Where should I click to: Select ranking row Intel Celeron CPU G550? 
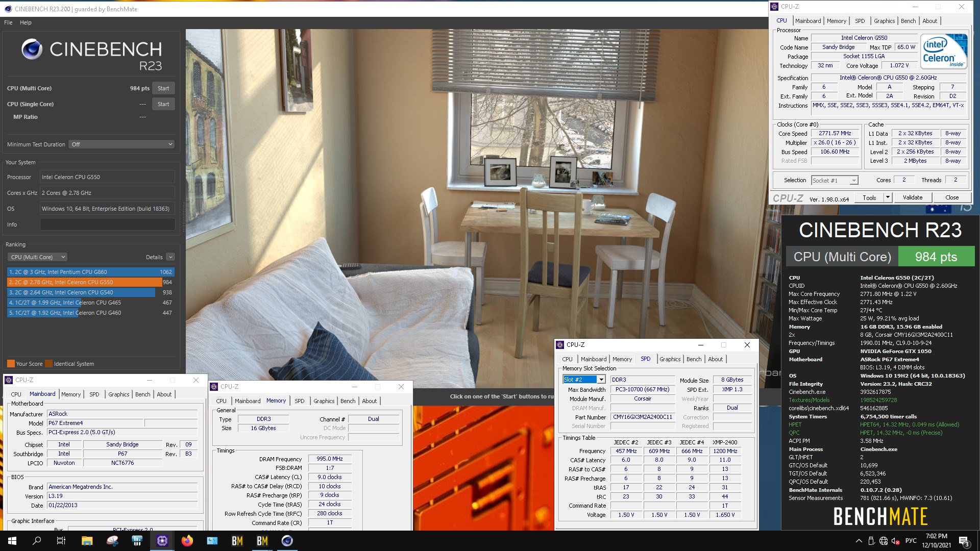tap(90, 282)
